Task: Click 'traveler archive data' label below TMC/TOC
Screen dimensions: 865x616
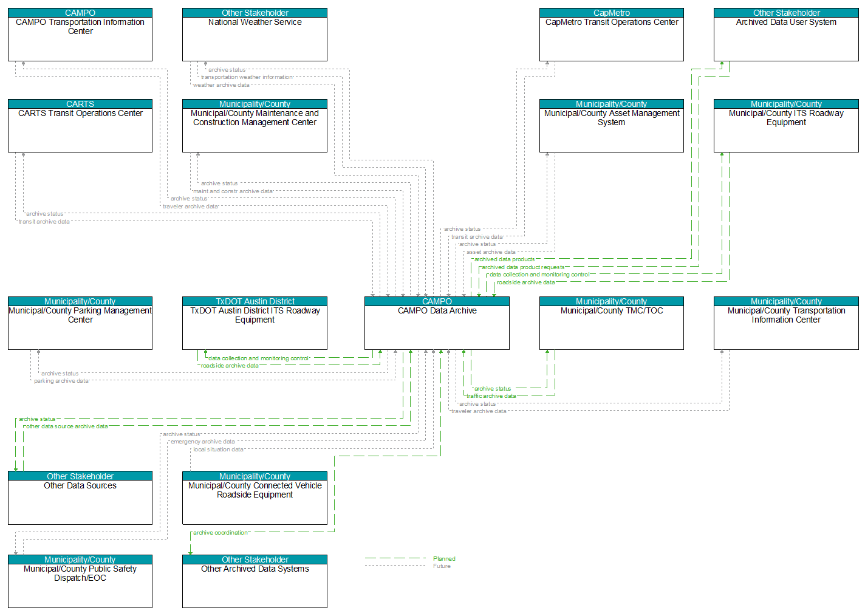Action: 479,411
